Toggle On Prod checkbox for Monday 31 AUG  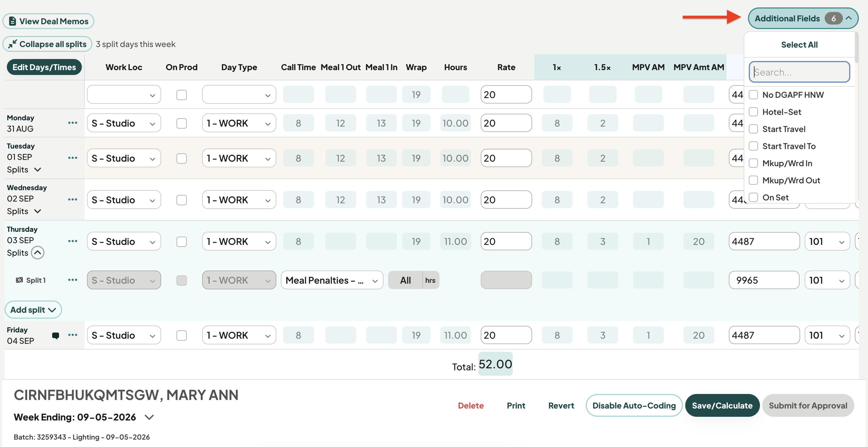[x=182, y=123]
